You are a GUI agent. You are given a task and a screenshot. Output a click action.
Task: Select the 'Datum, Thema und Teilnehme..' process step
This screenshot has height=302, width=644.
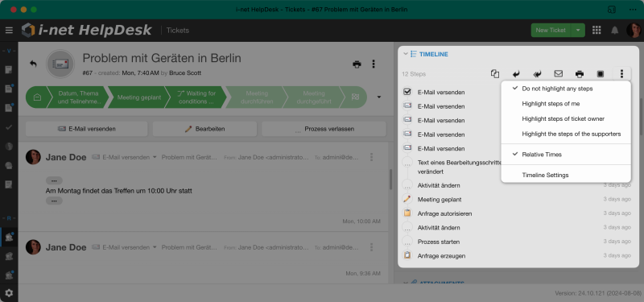78,97
